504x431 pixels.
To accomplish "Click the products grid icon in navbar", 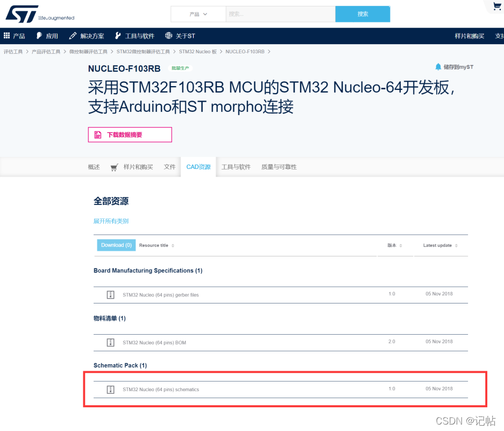I will [x=6, y=36].
